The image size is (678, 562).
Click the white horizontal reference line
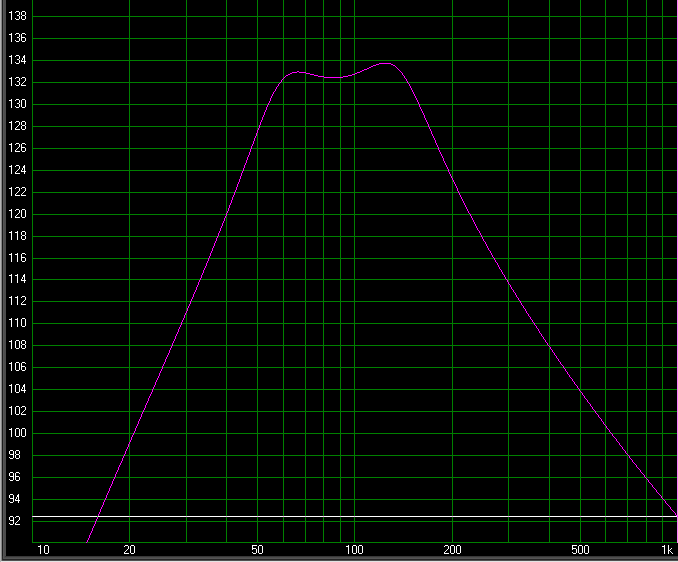(x=355, y=517)
